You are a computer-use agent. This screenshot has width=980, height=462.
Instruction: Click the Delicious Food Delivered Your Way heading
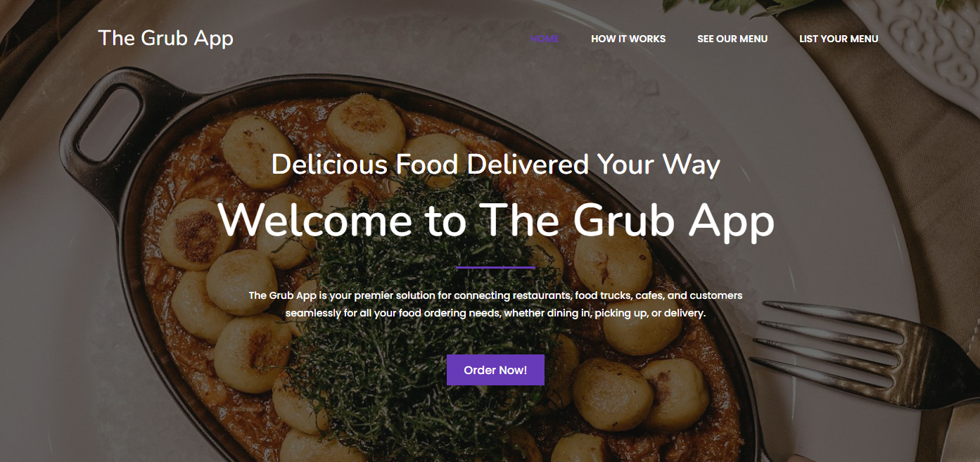point(495,165)
